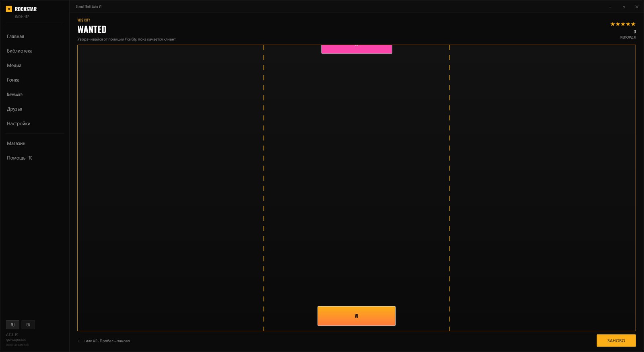Viewport: 644px width, 352px height.
Task: Minimize the launcher window
Action: (610, 7)
